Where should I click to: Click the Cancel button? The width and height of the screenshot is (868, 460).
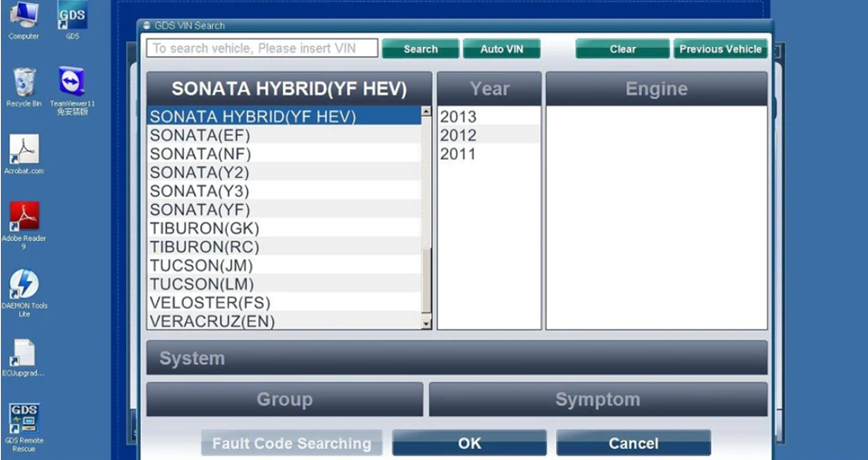(x=634, y=443)
